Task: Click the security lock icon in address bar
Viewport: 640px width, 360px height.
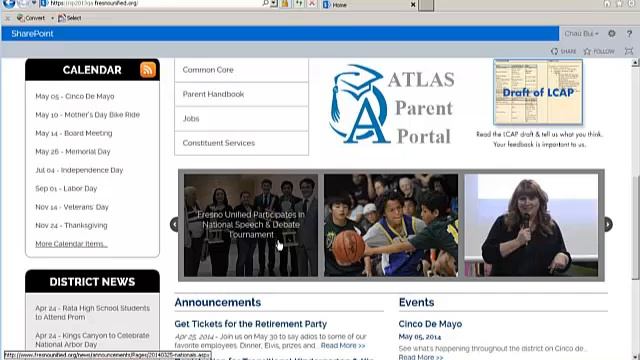Action: pos(285,3)
